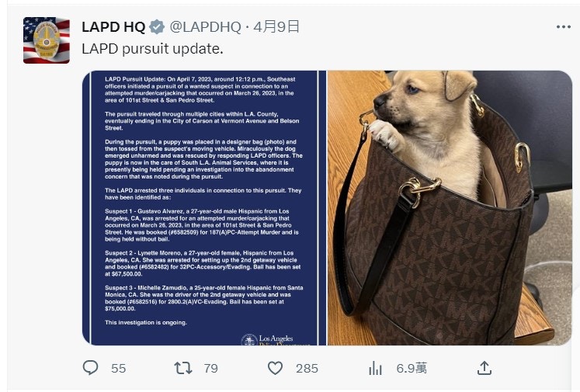Open the LAPD pursuit statement text image

pos(204,208)
